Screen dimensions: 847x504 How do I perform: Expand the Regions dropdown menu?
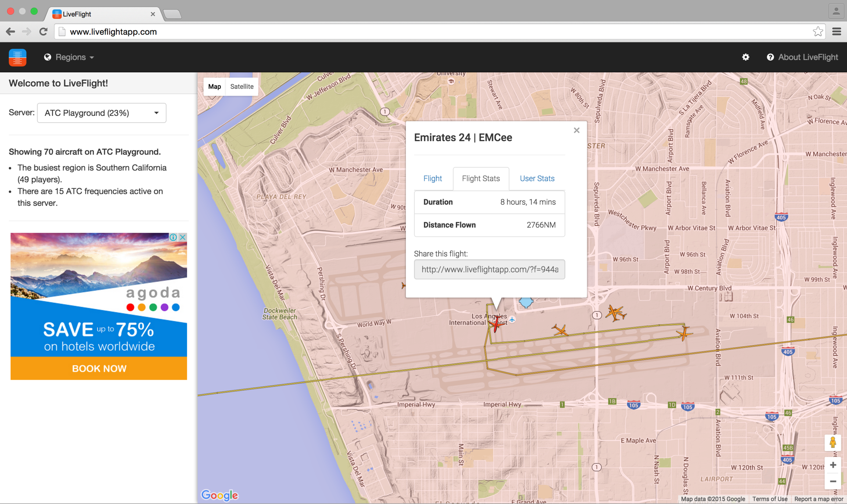(x=69, y=57)
